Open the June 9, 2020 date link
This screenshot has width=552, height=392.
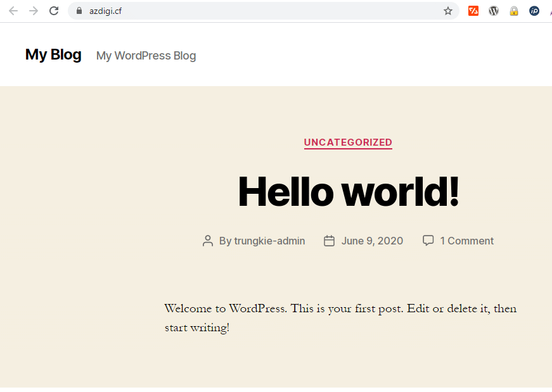372,241
